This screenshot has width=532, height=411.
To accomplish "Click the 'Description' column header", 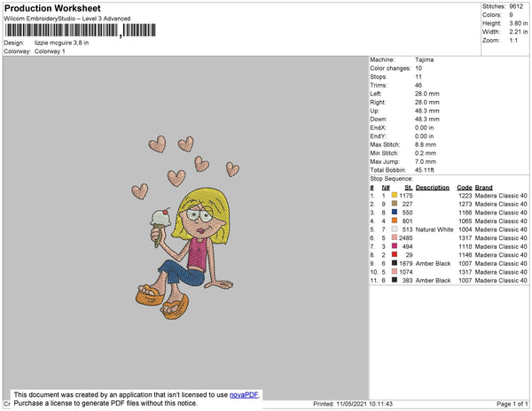I will [x=433, y=188].
